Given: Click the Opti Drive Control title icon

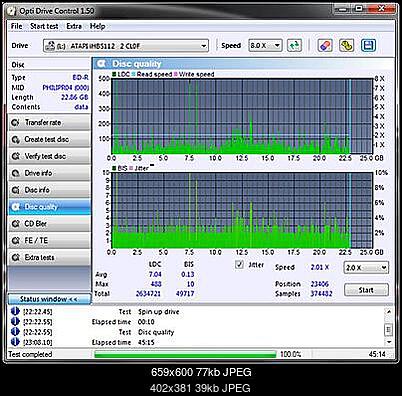Looking at the screenshot, I should pos(12,11).
